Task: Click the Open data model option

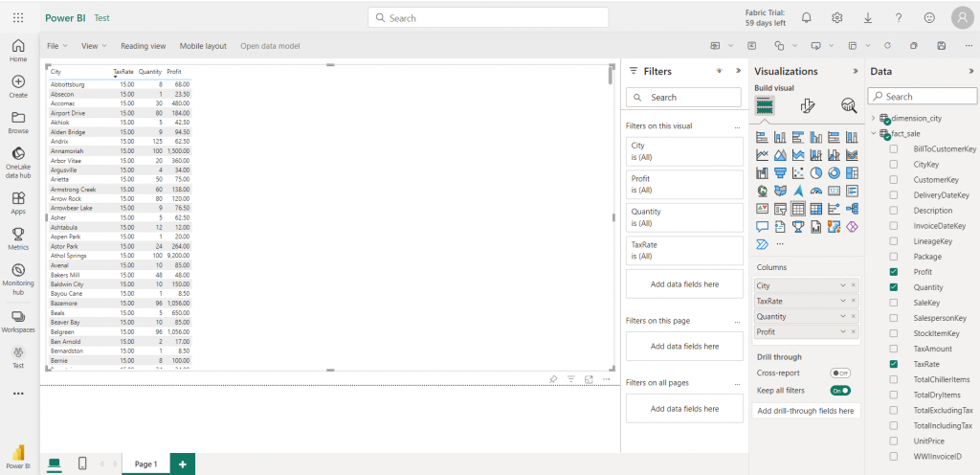Action: tap(270, 46)
